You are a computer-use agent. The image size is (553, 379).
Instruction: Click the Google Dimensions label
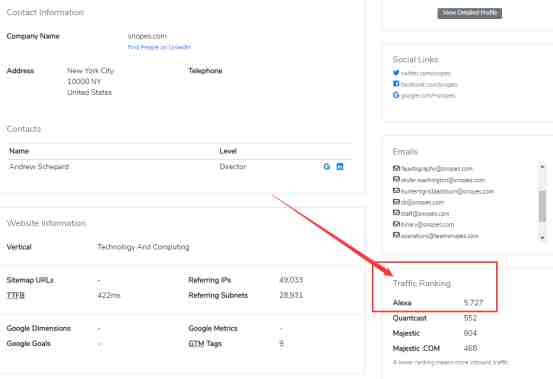point(38,328)
